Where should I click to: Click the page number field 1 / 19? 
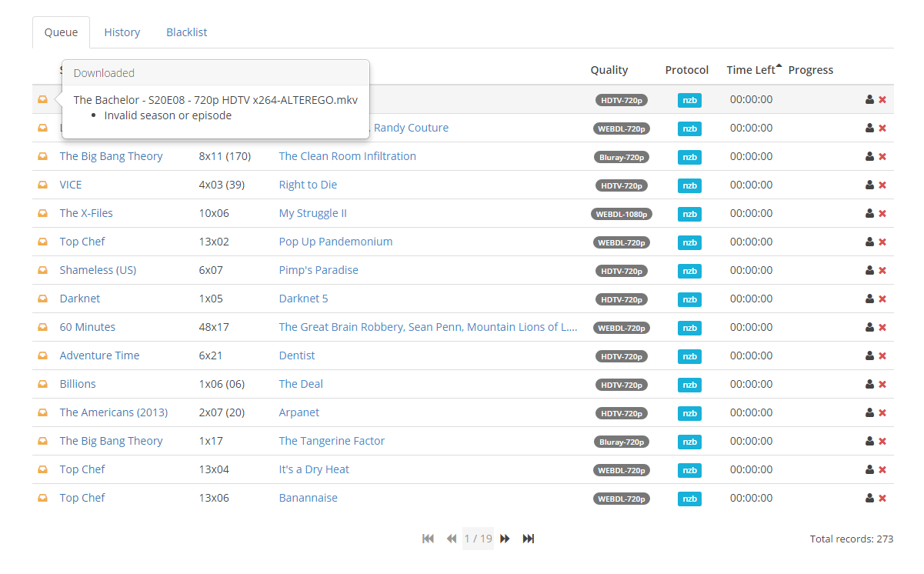(478, 539)
